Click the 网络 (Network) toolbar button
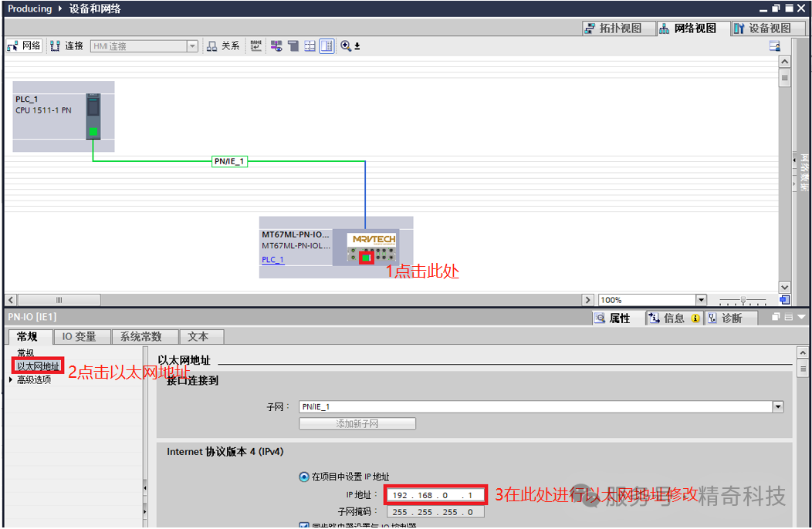 click(24, 46)
